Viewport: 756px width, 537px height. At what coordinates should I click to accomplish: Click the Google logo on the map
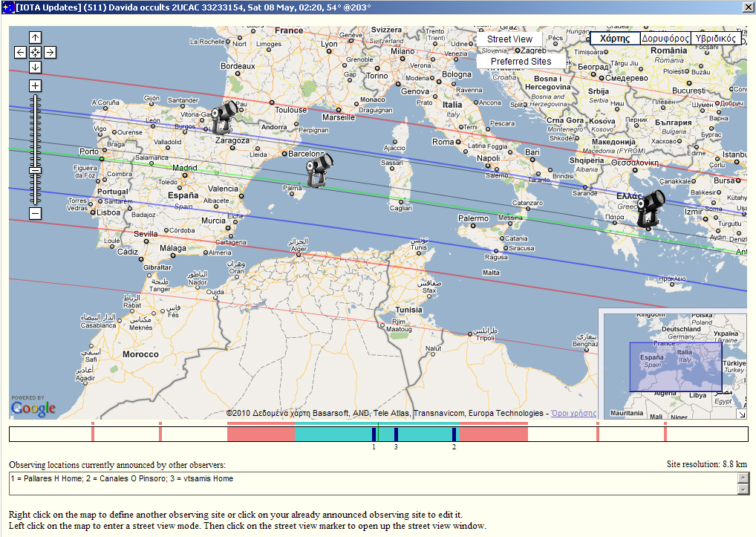pyautogui.click(x=33, y=408)
